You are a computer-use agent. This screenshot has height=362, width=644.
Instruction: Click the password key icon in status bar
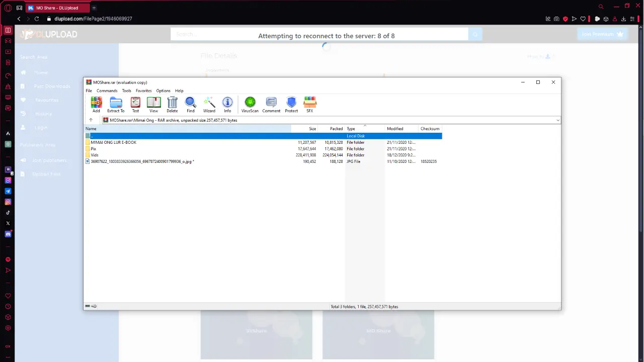click(x=94, y=306)
